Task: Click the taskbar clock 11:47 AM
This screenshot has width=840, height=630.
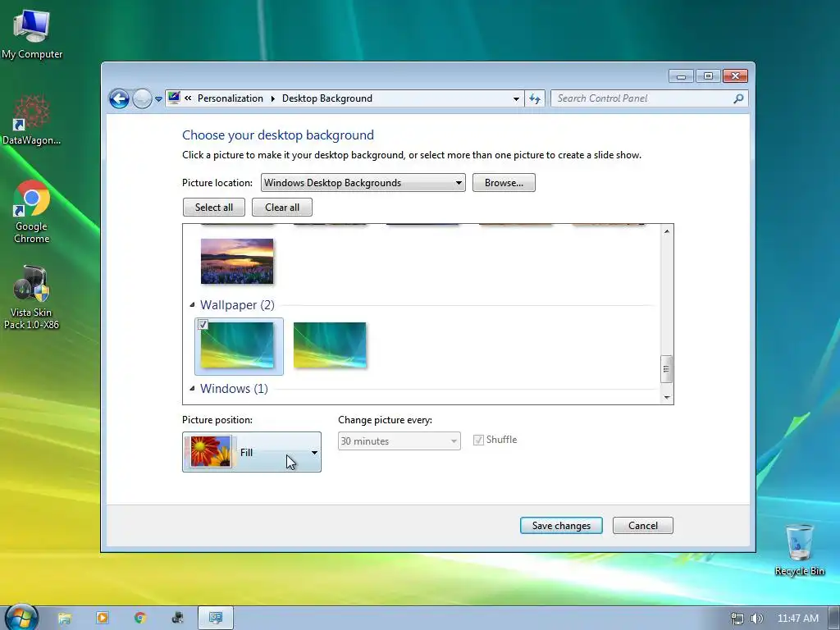Action: 797,619
